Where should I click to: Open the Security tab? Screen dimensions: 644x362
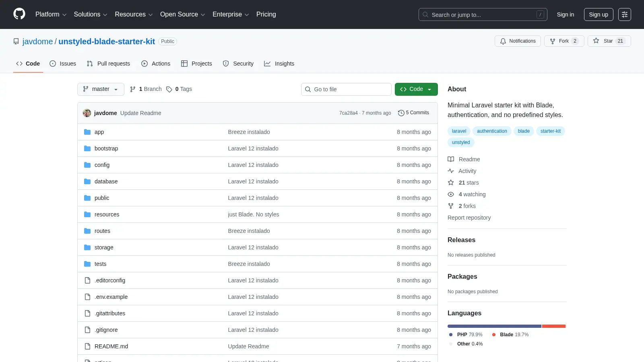point(238,64)
